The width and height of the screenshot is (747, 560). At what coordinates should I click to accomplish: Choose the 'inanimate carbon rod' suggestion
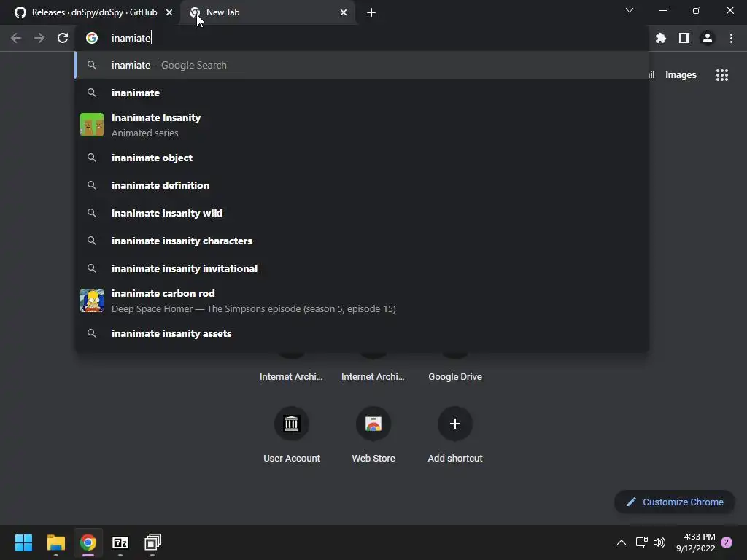362,300
